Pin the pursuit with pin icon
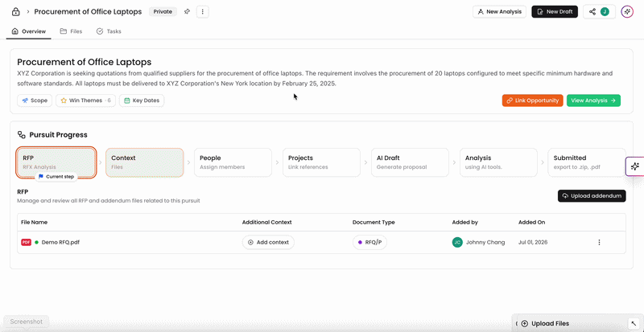 click(x=187, y=12)
